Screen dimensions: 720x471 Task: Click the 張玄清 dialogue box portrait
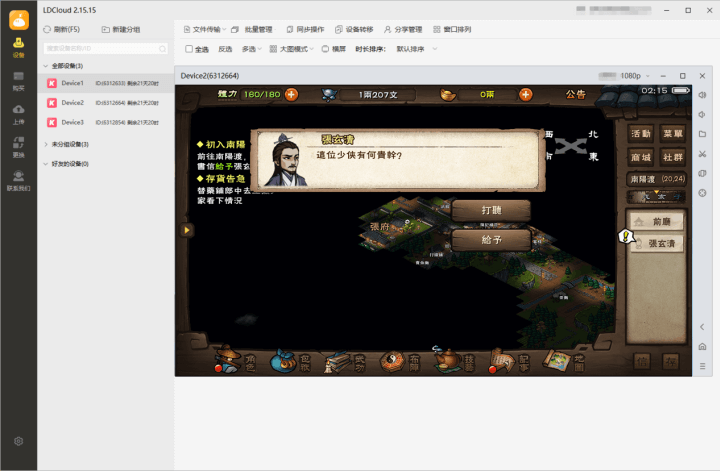286,160
